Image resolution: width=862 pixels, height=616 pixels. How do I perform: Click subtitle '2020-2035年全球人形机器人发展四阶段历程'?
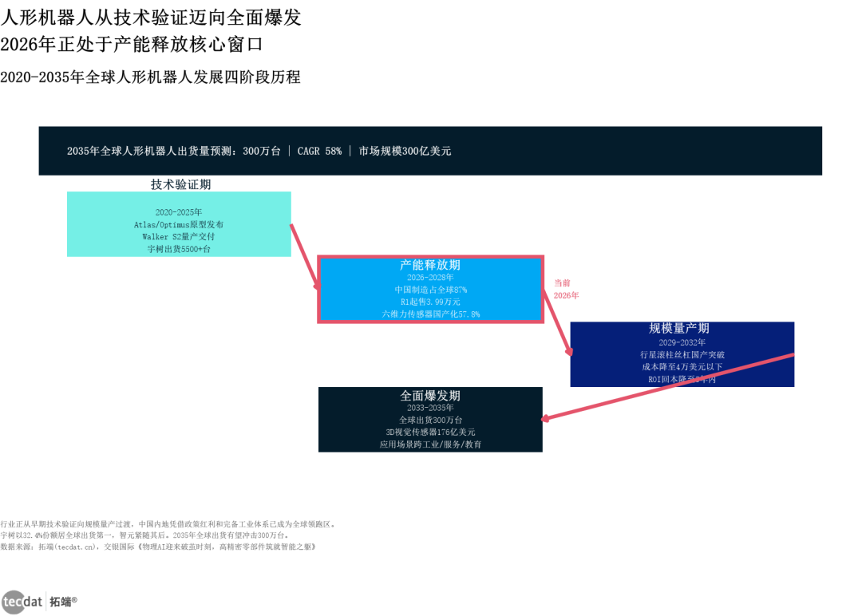(x=150, y=77)
